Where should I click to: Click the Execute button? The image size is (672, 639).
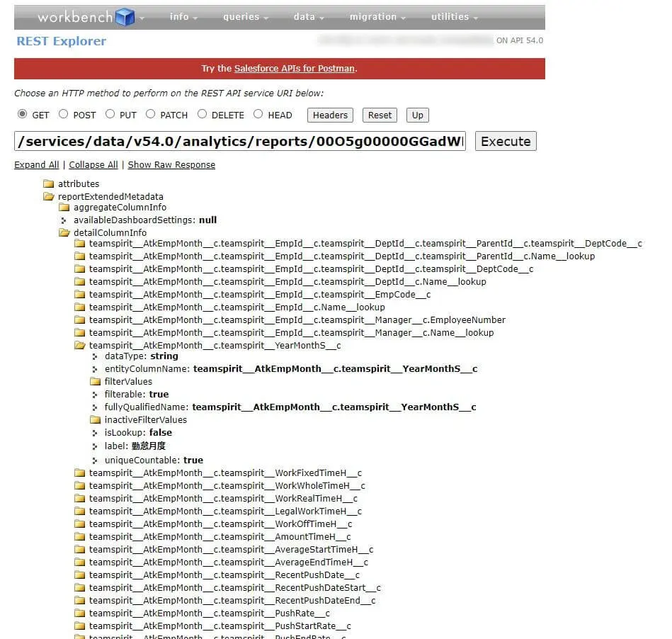click(x=506, y=142)
